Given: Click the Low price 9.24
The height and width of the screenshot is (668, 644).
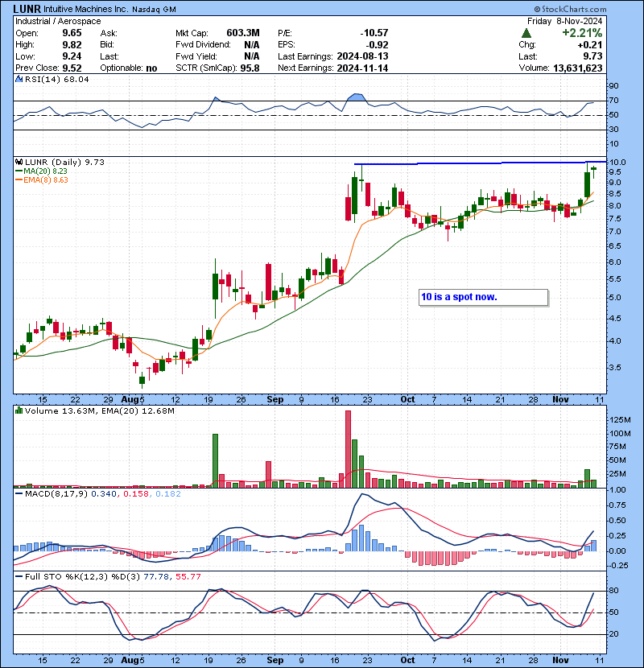Looking at the screenshot, I should coord(72,56).
